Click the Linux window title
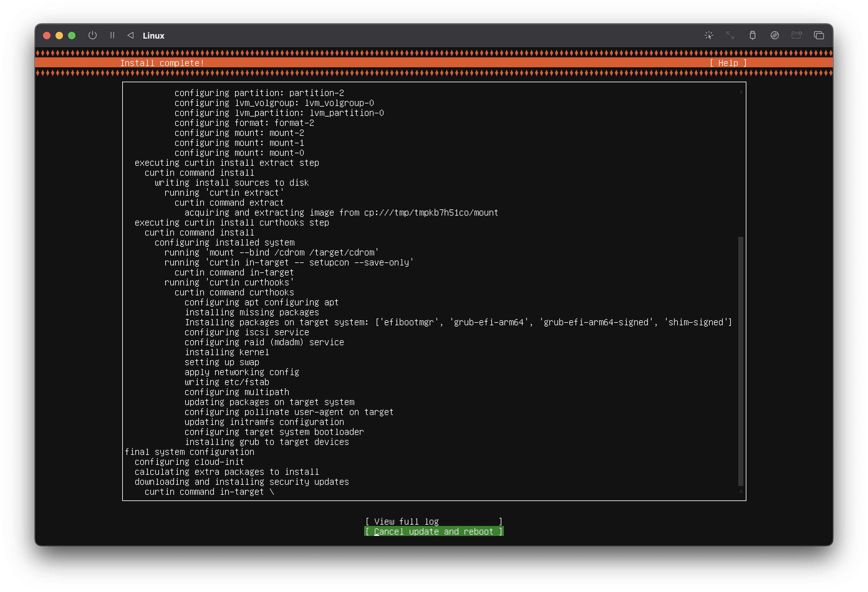 coord(153,36)
